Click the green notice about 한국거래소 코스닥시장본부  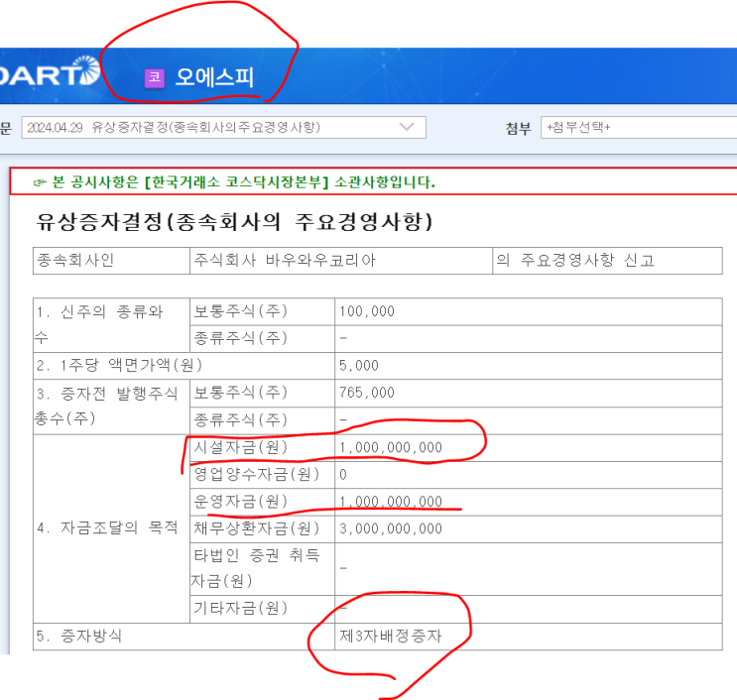point(234,182)
